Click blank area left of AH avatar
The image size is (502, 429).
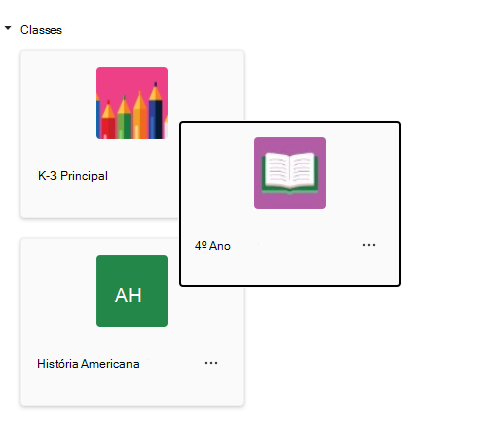point(58,291)
